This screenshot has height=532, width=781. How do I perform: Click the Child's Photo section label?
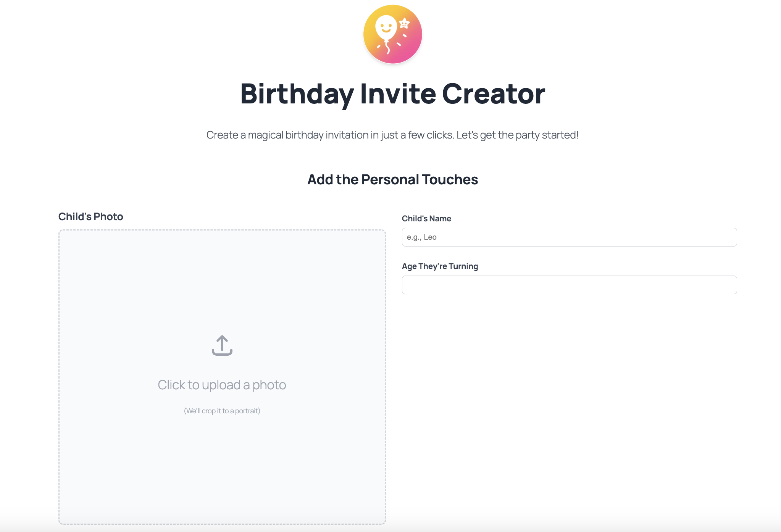coord(90,216)
